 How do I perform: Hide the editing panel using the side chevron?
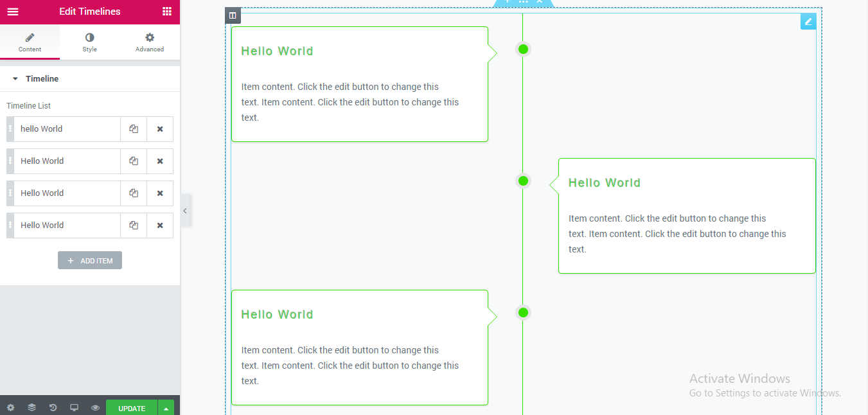[x=185, y=210]
